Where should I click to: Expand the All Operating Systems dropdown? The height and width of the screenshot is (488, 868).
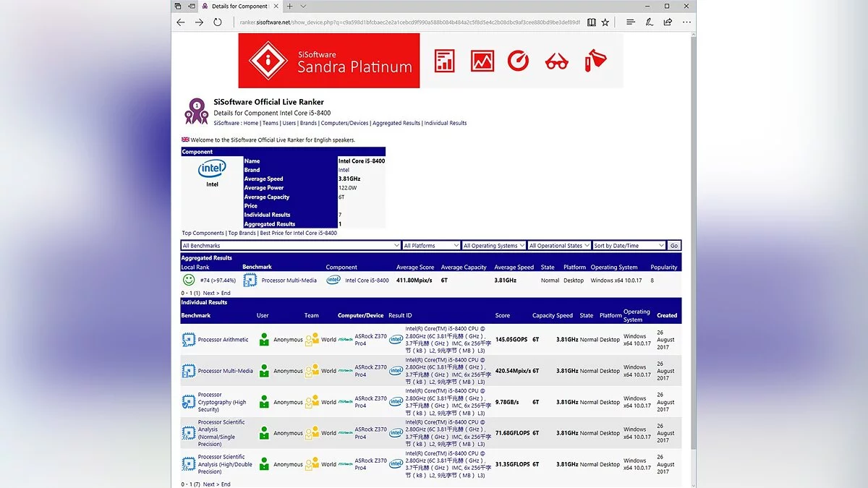493,246
